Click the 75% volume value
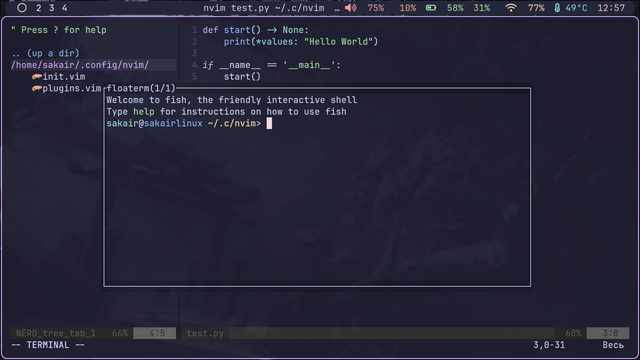Image resolution: width=640 pixels, height=360 pixels. tap(376, 8)
